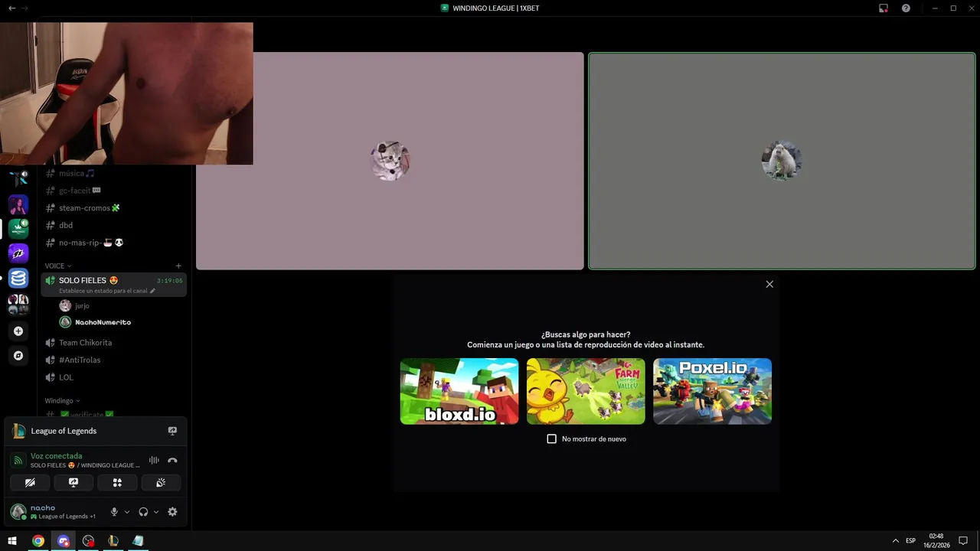Open the Windows Start menu
This screenshot has height=551, width=980.
(12, 540)
